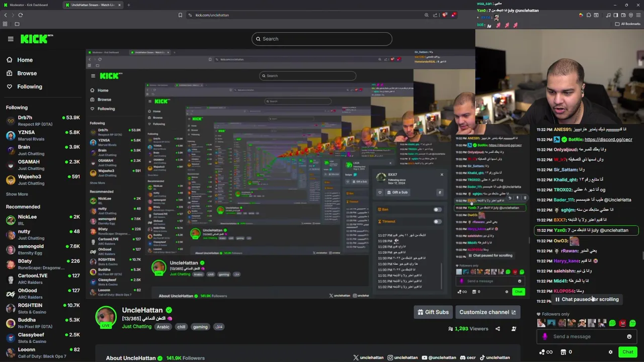Reload the page
The height and width of the screenshot is (362, 644).
21,15
